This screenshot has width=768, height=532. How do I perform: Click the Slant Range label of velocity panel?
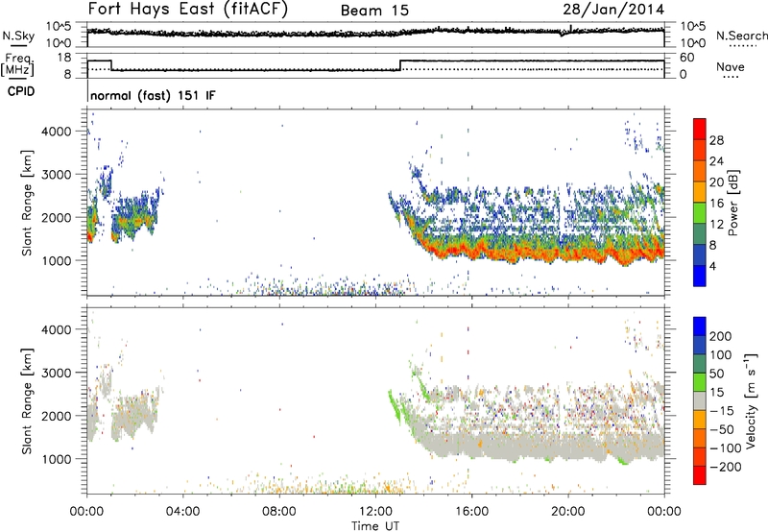(x=27, y=401)
